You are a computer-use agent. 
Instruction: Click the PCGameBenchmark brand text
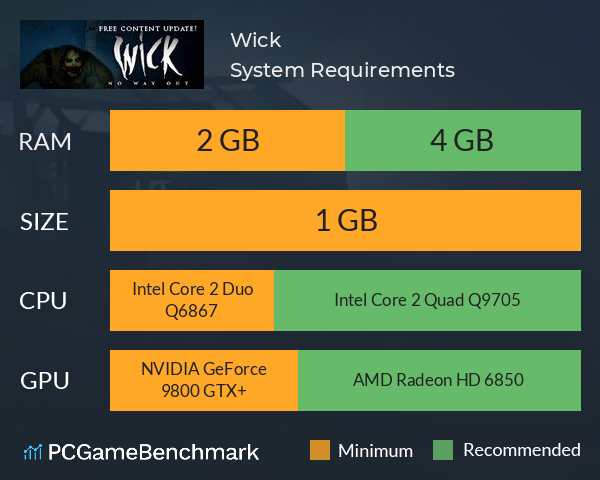[x=153, y=452]
